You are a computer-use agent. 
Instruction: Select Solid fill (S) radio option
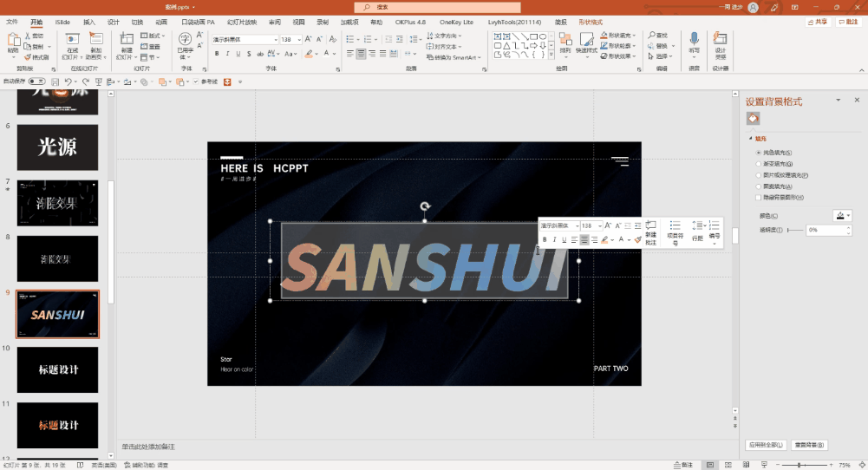(759, 153)
